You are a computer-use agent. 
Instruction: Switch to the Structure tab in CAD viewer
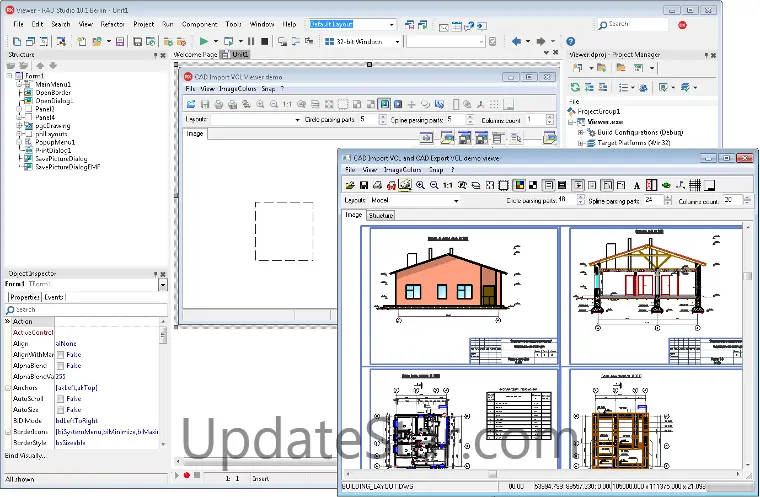tap(381, 215)
